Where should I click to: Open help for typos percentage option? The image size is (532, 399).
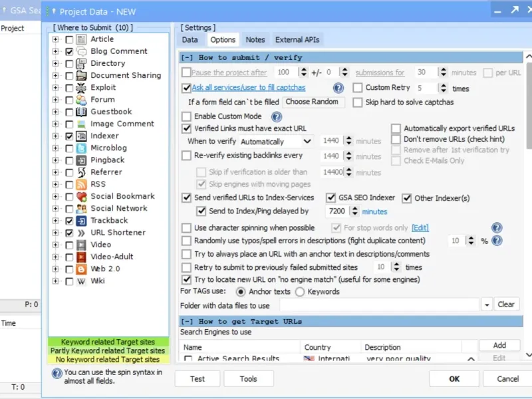(x=497, y=241)
